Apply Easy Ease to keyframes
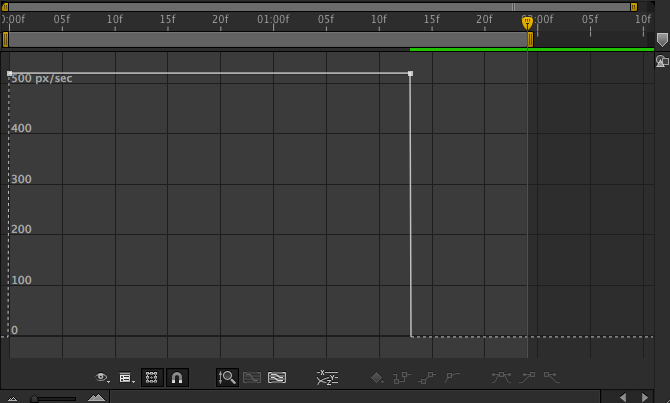 [x=501, y=377]
